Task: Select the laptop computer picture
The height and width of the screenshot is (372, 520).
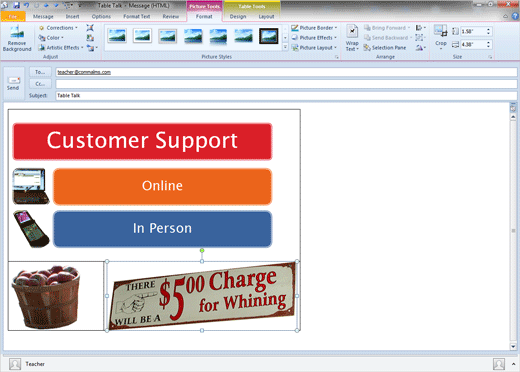Action: pyautogui.click(x=31, y=186)
